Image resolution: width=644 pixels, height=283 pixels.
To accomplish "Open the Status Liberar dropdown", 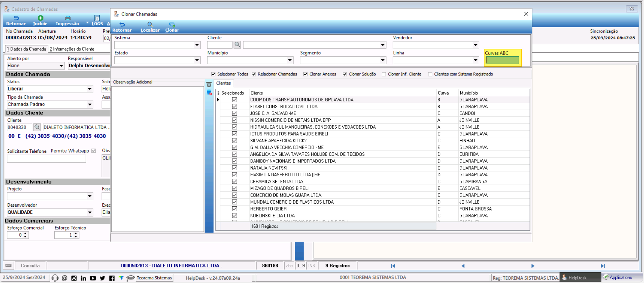I will tap(90, 89).
